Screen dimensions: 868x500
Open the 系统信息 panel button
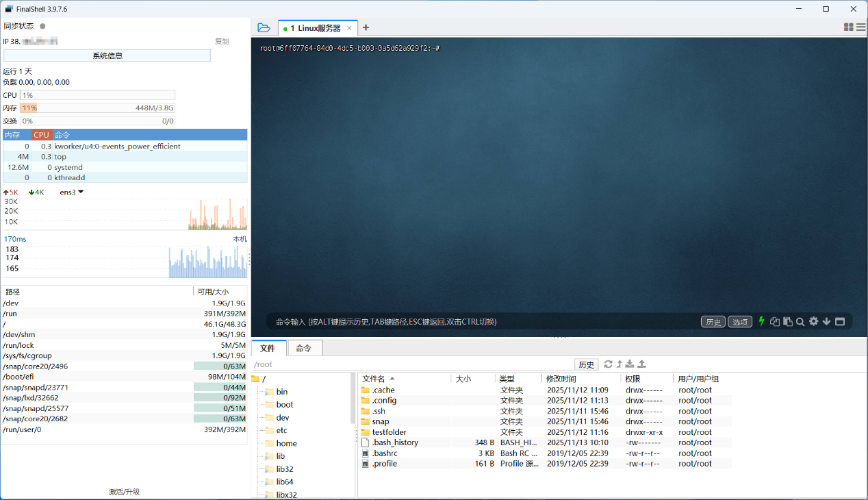click(110, 55)
